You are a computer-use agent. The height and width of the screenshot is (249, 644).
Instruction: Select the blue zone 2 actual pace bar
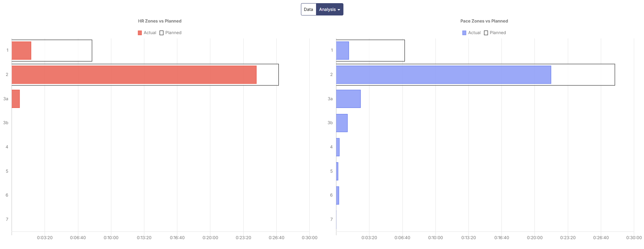[443, 75]
